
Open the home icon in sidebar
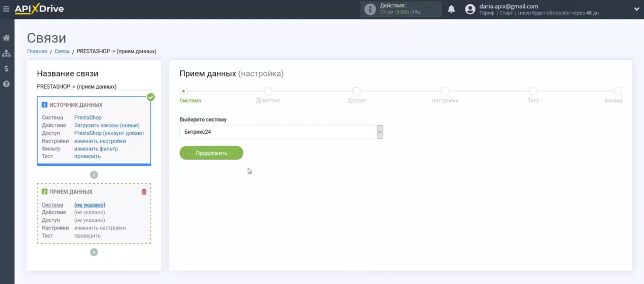(x=6, y=38)
